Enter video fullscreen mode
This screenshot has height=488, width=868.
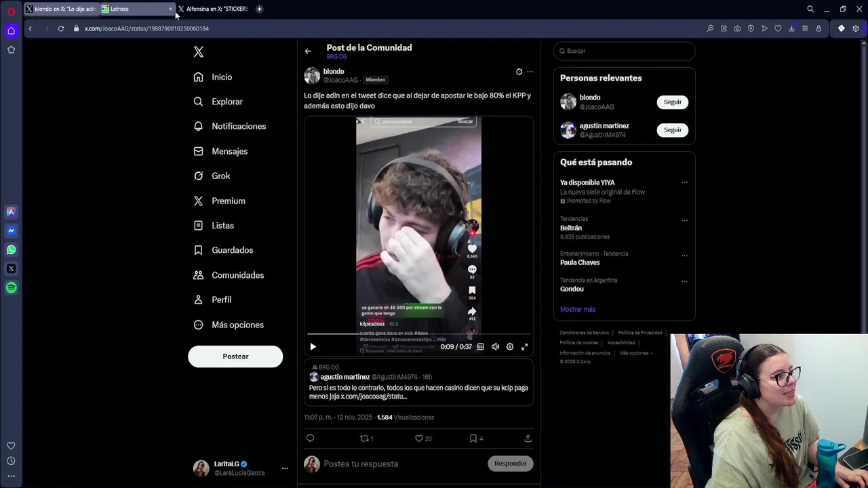coord(524,346)
